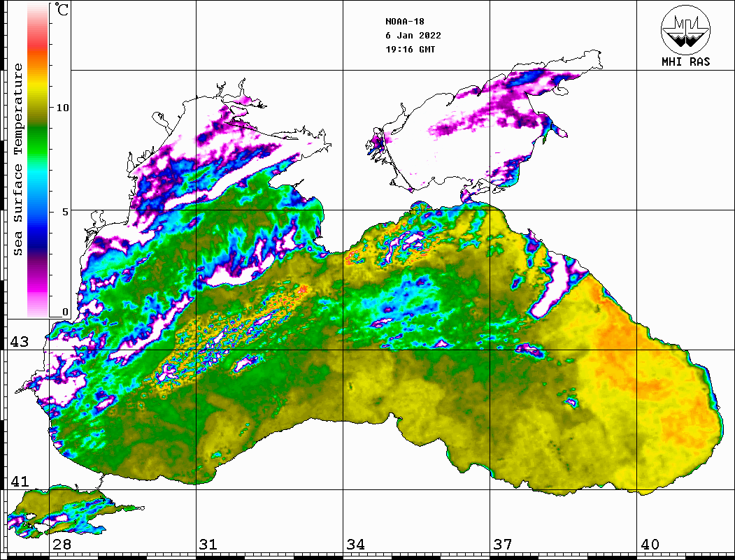Image resolution: width=735 pixels, height=560 pixels.
Task: Click the 'NOAA-18' satellite label
Action: point(404,22)
